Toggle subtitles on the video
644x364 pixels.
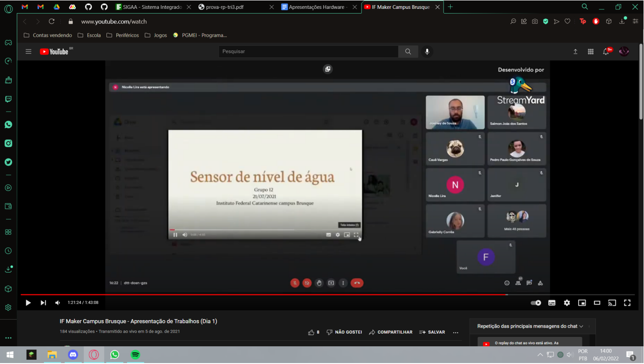[552, 303]
